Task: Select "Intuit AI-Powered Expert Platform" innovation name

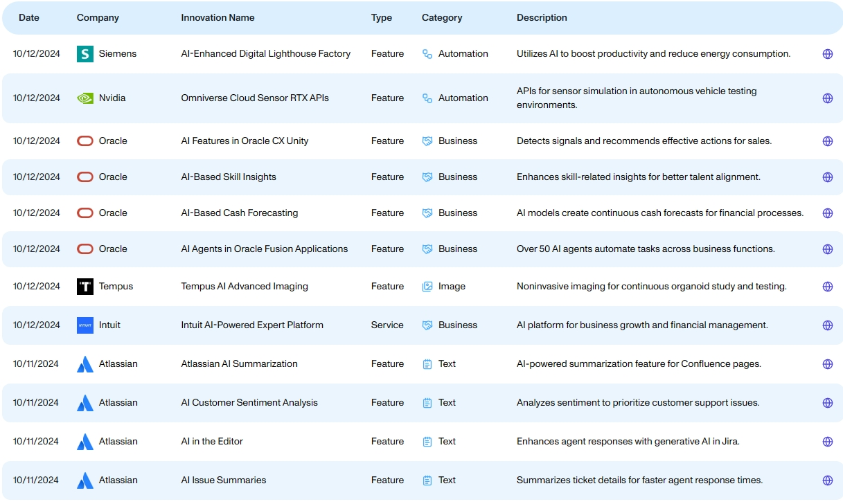Action: tap(252, 325)
